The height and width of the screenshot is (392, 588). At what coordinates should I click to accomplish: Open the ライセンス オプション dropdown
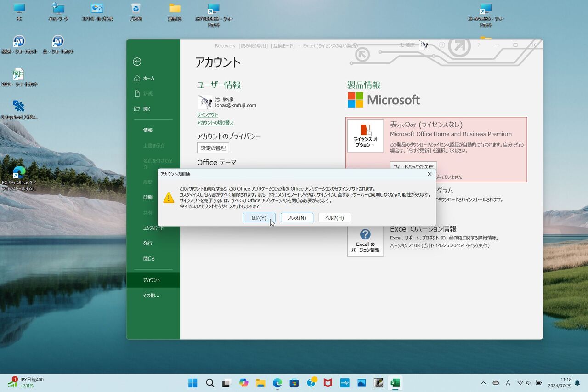365,136
